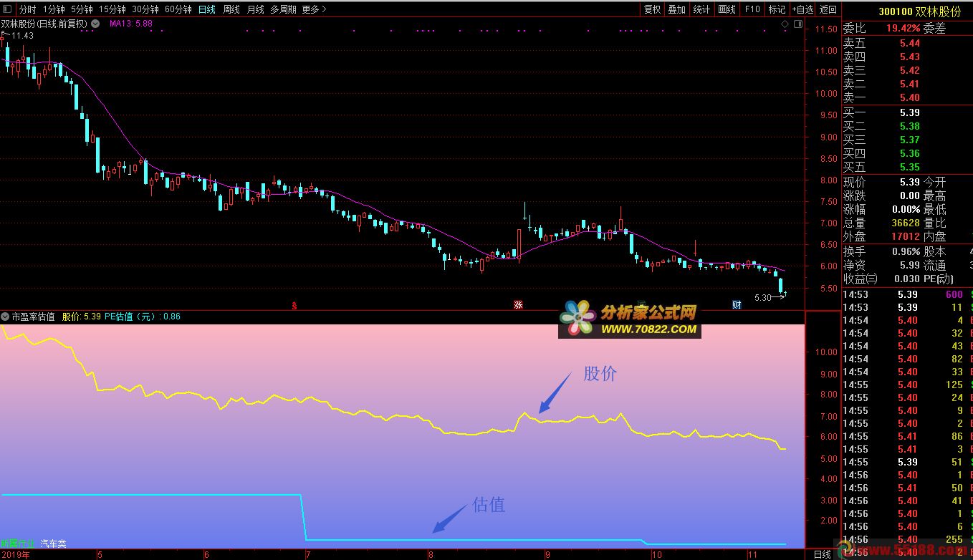This screenshot has height=560, width=973.
Task: Switch to 月线 monthly chart
Action: 256,9
